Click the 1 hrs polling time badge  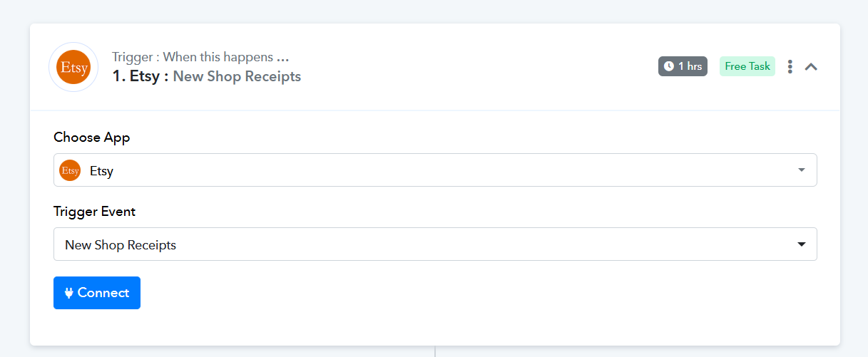coord(683,66)
